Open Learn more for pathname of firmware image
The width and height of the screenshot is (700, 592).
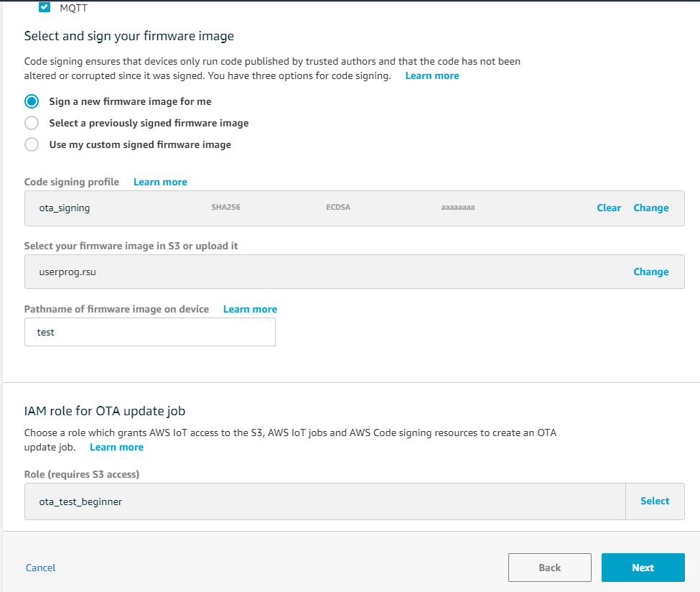coord(250,309)
